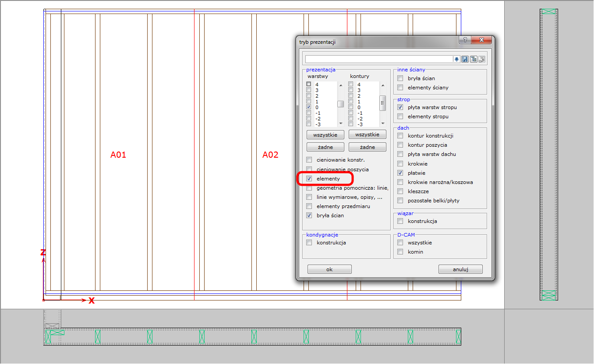Uncheck the elementy checkbox
This screenshot has height=364, width=594.
point(309,179)
